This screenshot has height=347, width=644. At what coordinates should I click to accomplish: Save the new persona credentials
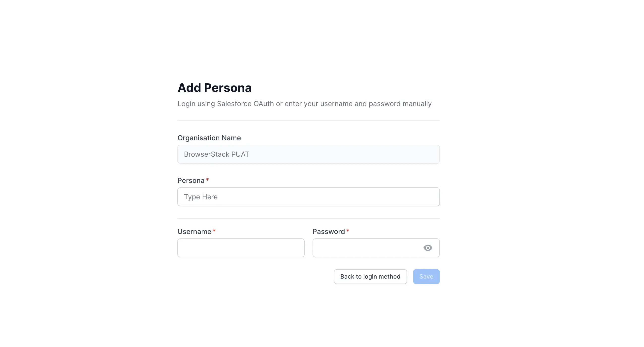[426, 277]
